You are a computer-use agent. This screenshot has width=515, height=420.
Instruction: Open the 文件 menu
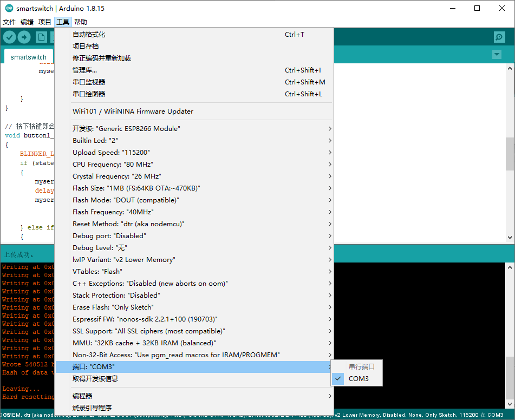[x=9, y=22]
